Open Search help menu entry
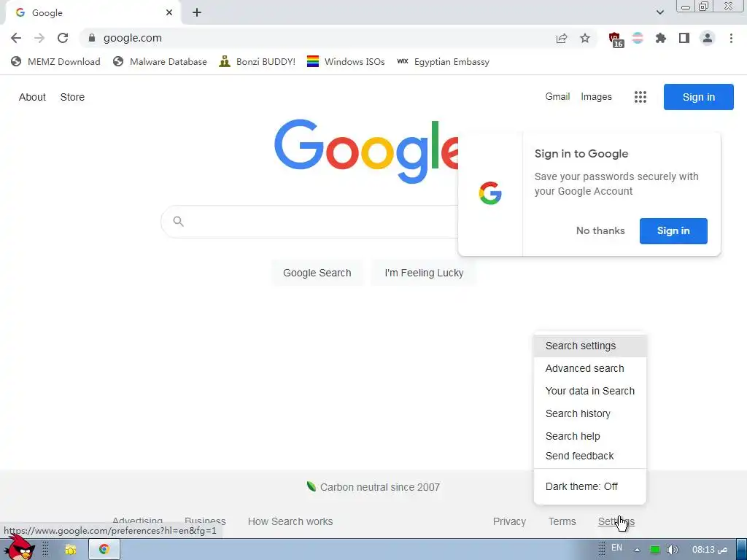Screen dimensions: 747x560 point(589,436)
